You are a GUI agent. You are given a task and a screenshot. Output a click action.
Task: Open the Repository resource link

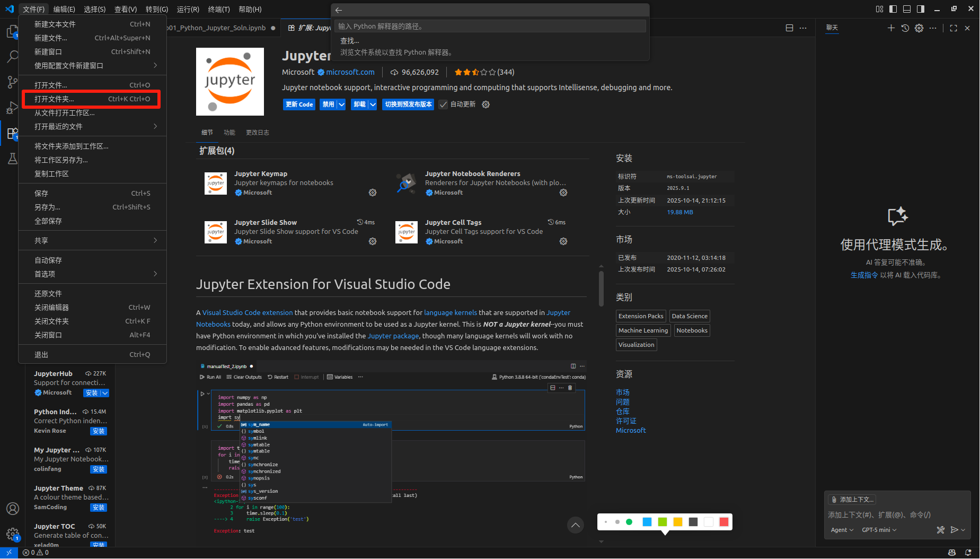point(622,412)
